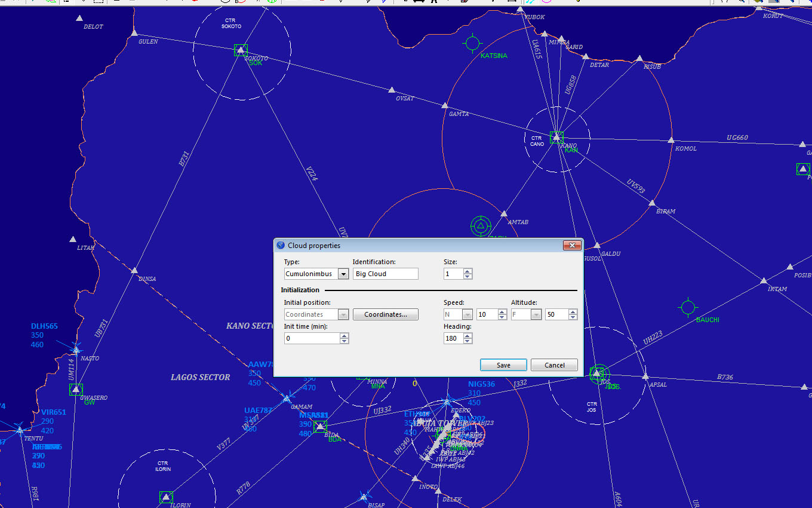Select the GW navaid square near GWASERO
The width and height of the screenshot is (812, 508).
pyautogui.click(x=76, y=390)
